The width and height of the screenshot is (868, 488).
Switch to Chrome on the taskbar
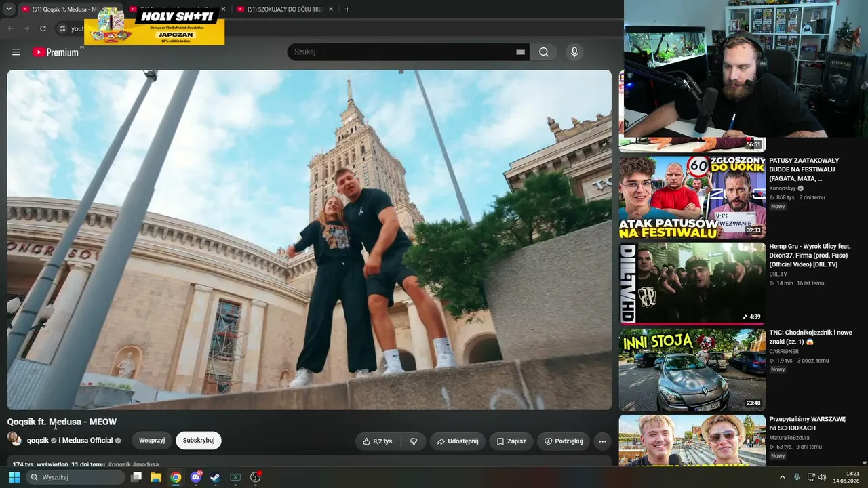176,477
